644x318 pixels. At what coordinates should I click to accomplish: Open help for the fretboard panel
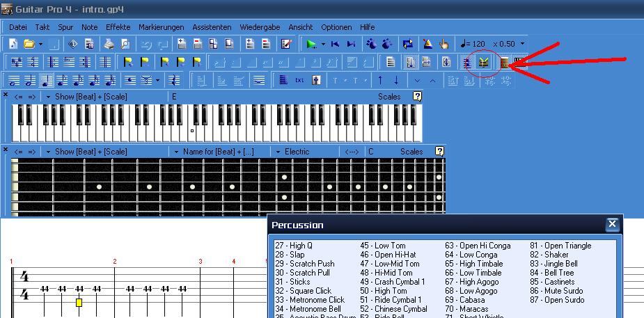pos(439,152)
